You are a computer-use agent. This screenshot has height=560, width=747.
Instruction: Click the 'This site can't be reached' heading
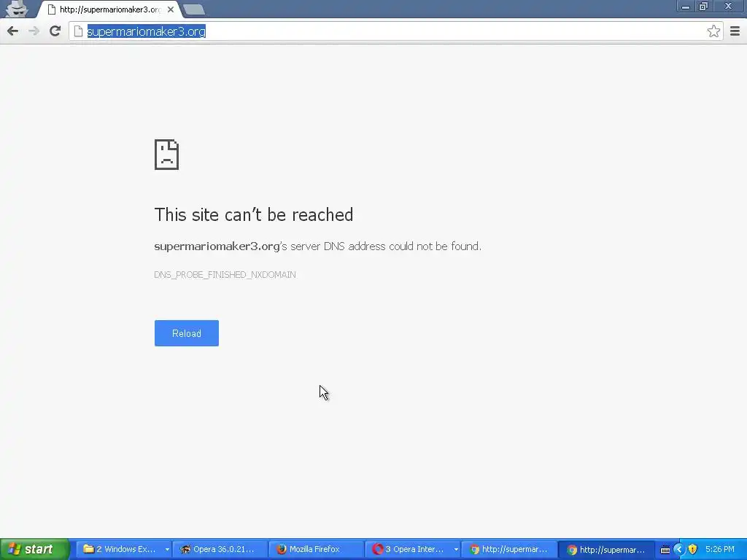[x=254, y=215]
